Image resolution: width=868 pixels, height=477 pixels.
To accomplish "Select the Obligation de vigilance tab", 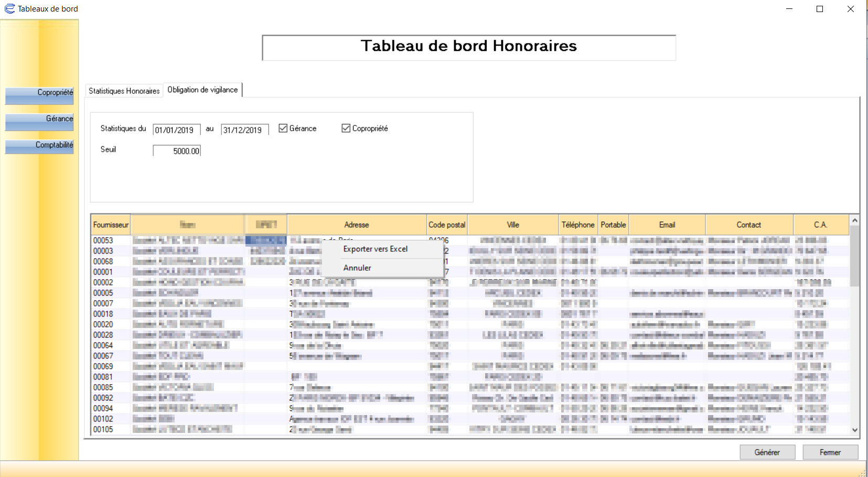I will [202, 90].
